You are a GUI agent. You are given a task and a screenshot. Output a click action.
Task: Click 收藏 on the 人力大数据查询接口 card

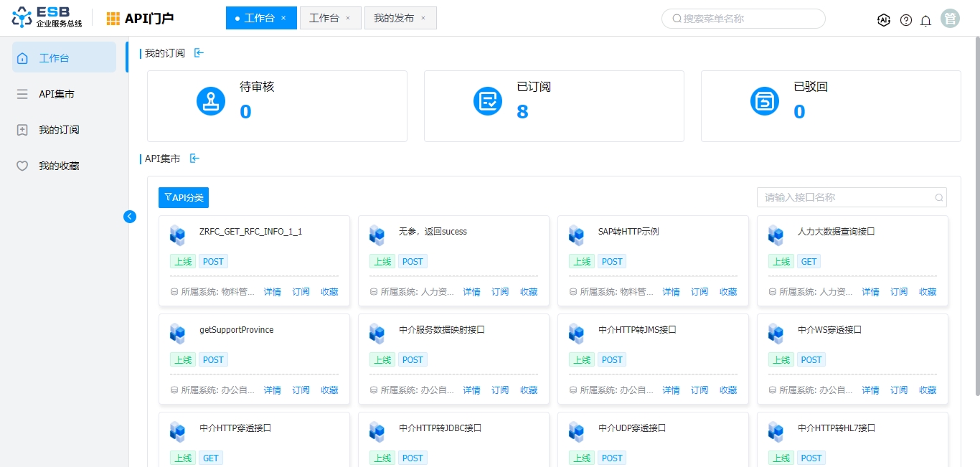pyautogui.click(x=928, y=292)
